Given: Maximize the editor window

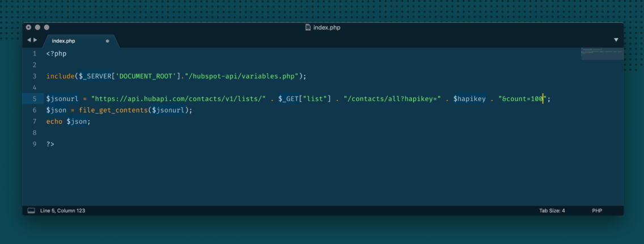Looking at the screenshot, I should pos(47,27).
